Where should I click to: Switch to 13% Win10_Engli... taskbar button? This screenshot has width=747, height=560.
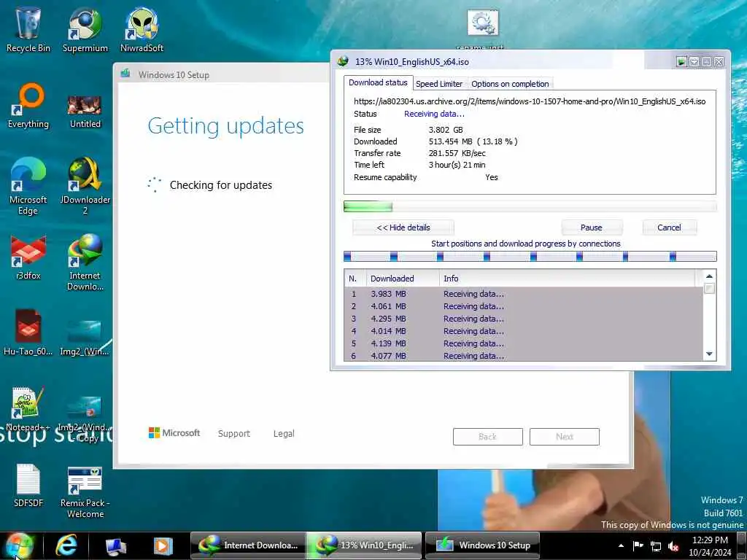365,545
